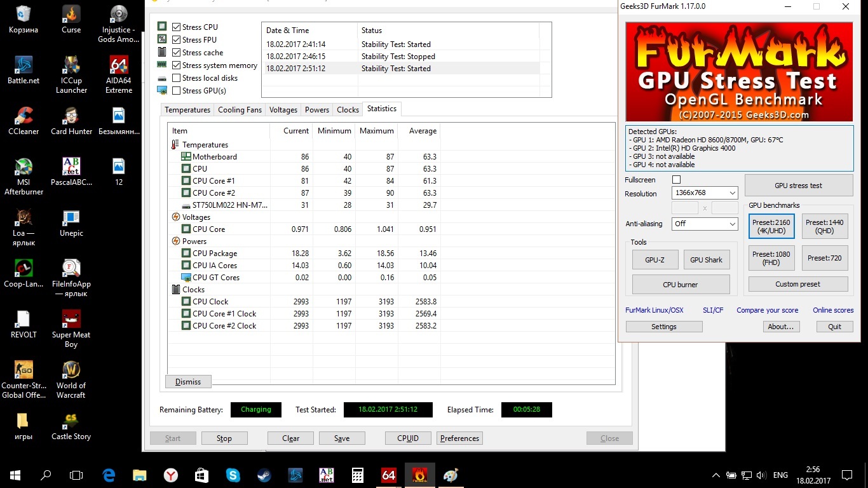Uncheck Stress CPU checkbox
The height and width of the screenshot is (488, 868).
[x=176, y=27]
